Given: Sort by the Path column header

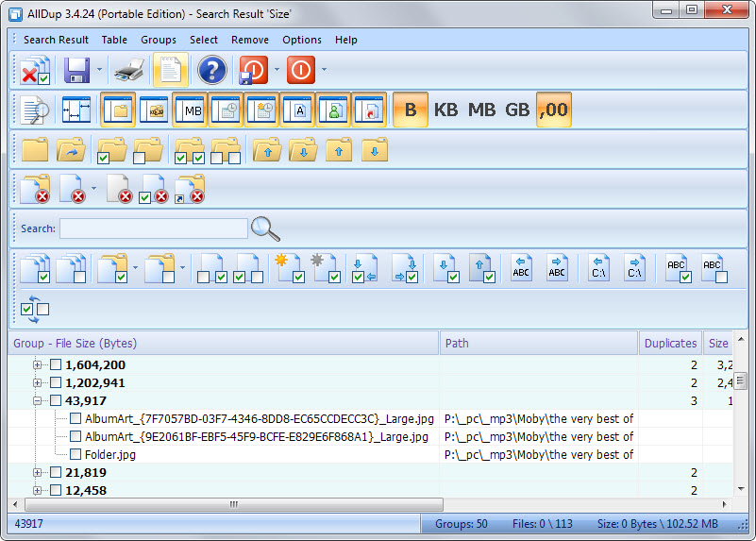Looking at the screenshot, I should [539, 344].
